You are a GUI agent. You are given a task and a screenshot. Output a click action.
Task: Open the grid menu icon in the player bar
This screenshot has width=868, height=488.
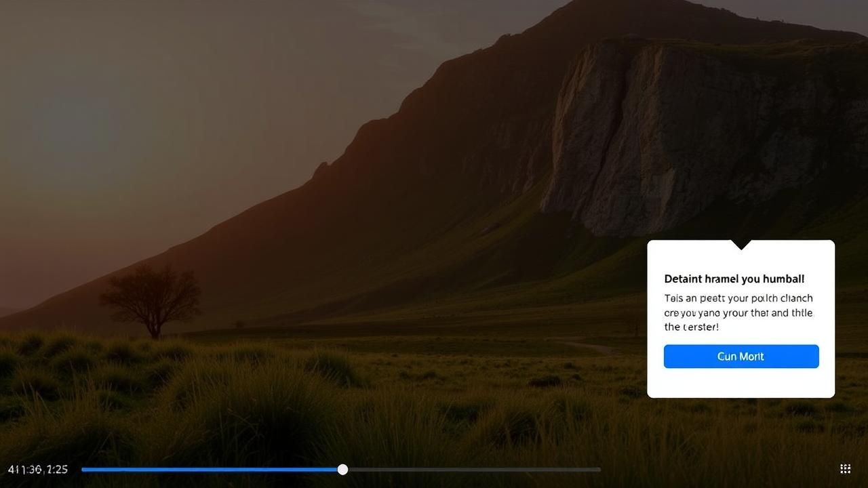845,469
